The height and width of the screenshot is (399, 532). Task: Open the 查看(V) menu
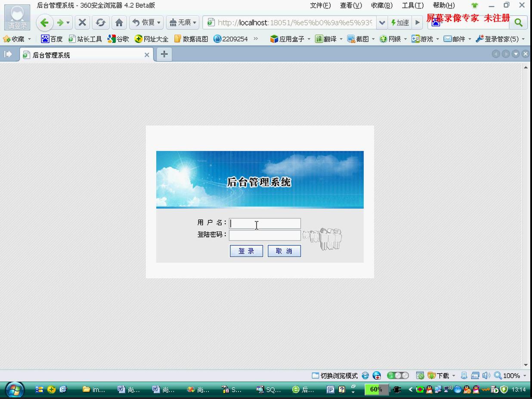pos(351,5)
